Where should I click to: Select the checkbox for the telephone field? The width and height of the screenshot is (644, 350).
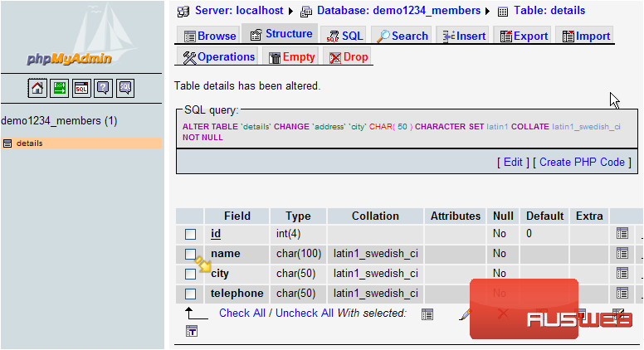coord(191,294)
